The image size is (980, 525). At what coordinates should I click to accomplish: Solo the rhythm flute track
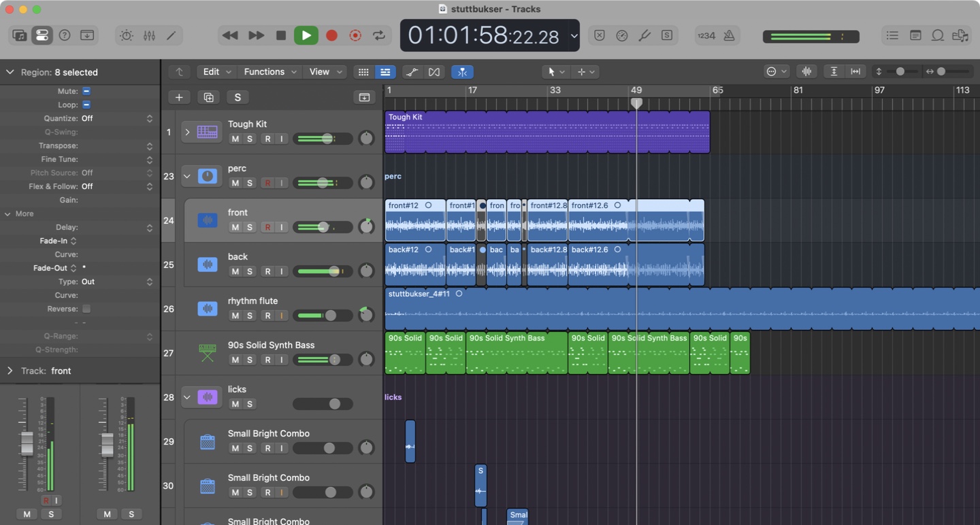250,316
